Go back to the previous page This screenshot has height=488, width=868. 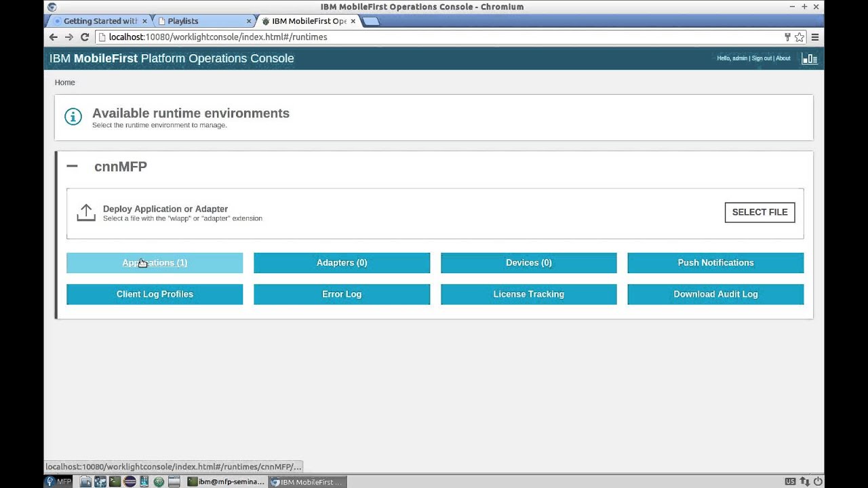coord(54,37)
